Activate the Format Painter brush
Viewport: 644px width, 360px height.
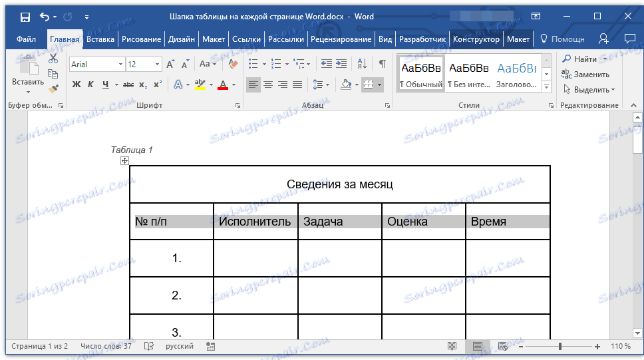[53, 89]
